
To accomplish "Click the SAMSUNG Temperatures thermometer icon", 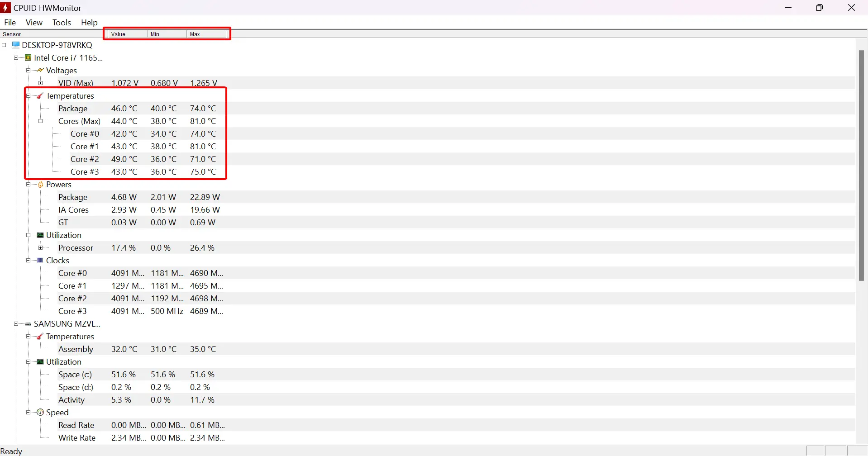I will pos(40,336).
